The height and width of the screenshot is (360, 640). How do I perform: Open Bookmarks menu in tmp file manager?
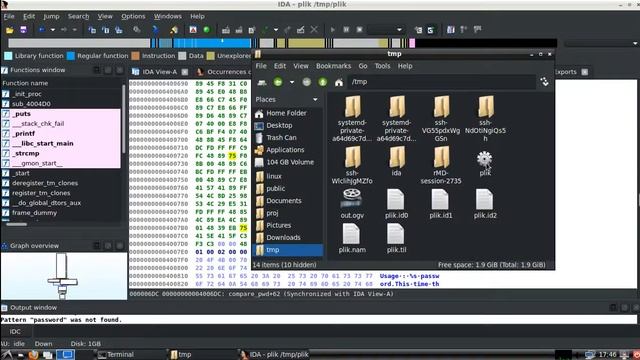tap(333, 66)
